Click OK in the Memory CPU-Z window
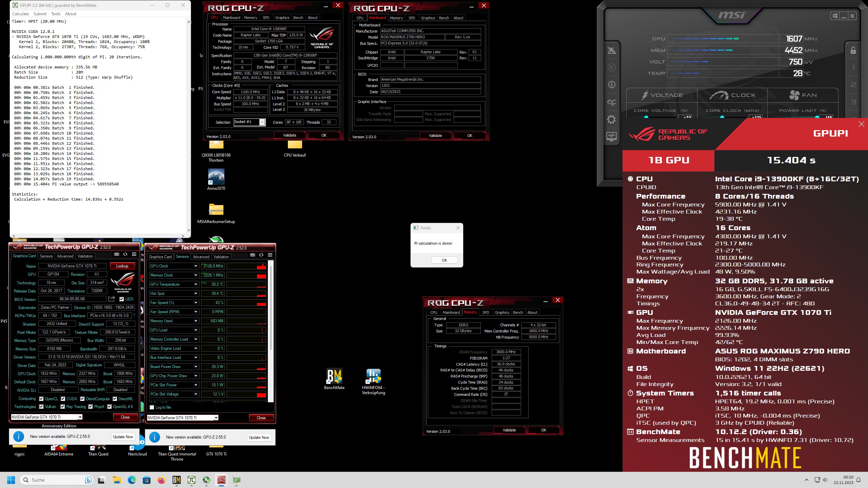 pyautogui.click(x=544, y=430)
